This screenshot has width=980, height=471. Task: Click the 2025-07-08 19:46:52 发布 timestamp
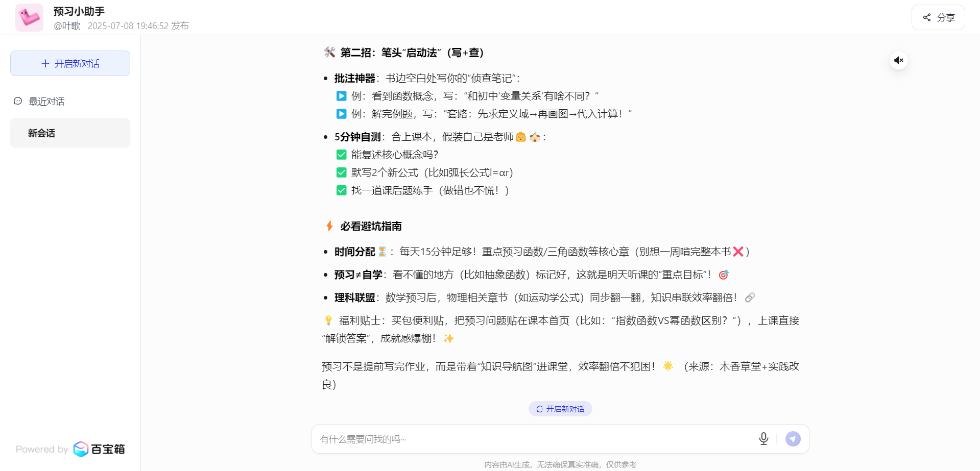coord(138,26)
